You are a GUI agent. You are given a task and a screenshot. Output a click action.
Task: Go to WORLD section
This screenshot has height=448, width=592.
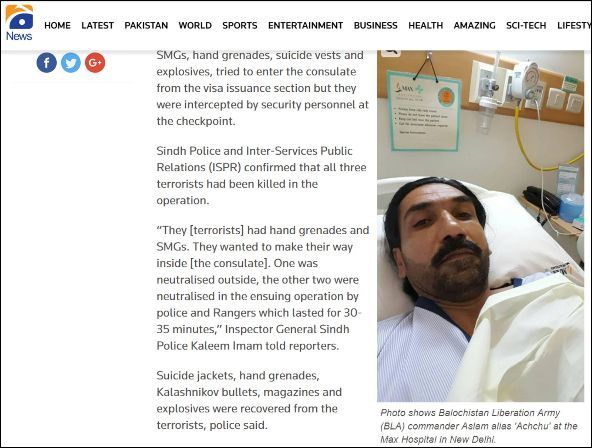195,25
